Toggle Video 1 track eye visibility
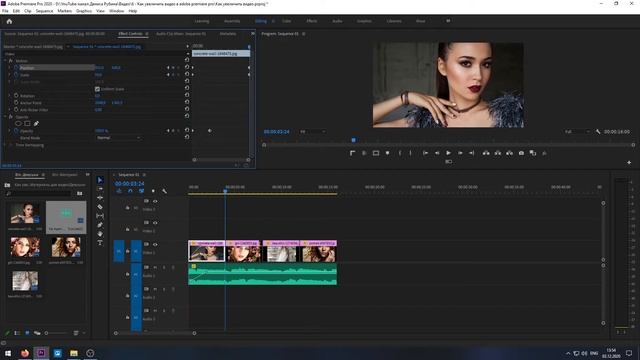The width and height of the screenshot is (640, 360). tap(155, 244)
